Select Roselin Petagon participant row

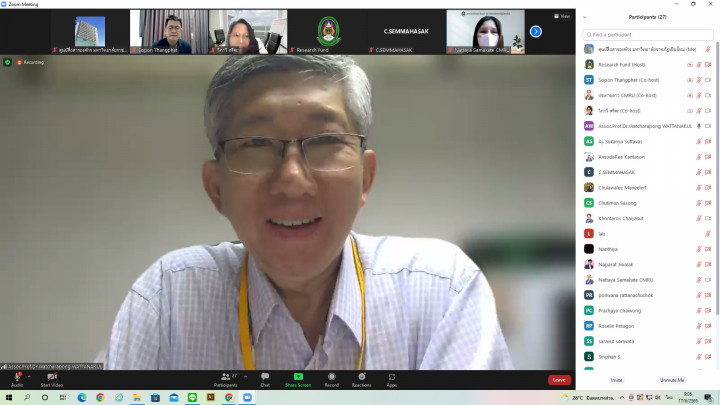[648, 326]
